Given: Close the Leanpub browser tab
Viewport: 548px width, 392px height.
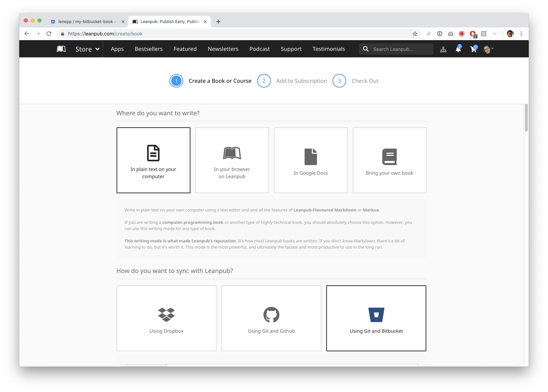Looking at the screenshot, I should pos(205,22).
